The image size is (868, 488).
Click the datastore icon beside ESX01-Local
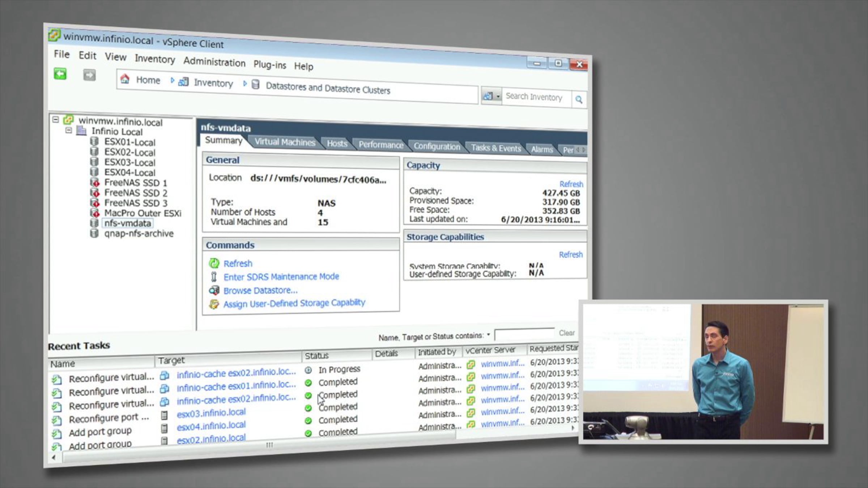click(94, 141)
